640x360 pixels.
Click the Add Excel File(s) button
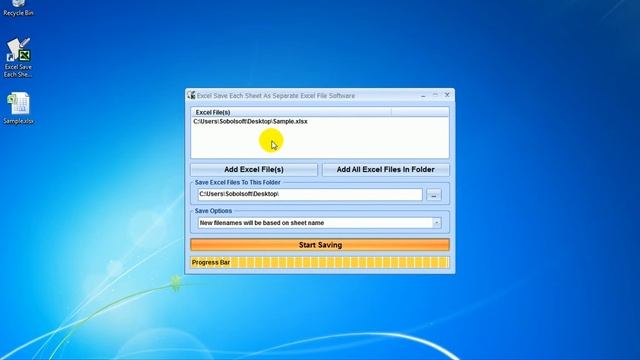pyautogui.click(x=254, y=169)
